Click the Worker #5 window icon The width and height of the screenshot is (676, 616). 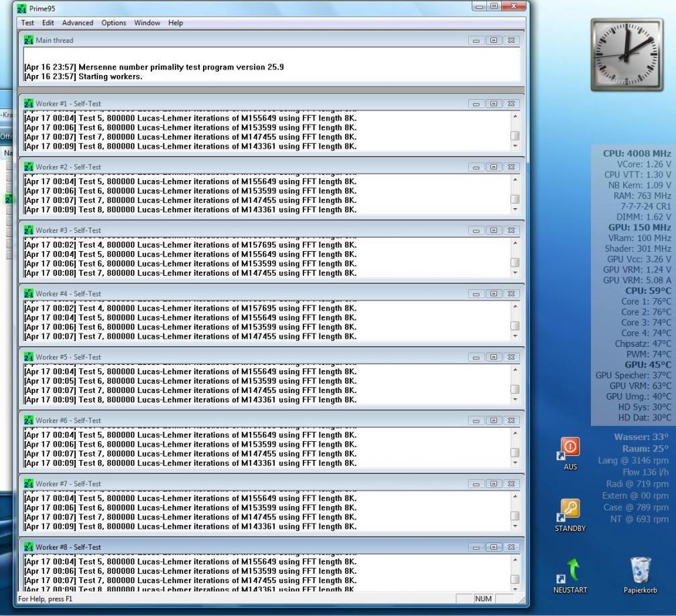pos(28,357)
